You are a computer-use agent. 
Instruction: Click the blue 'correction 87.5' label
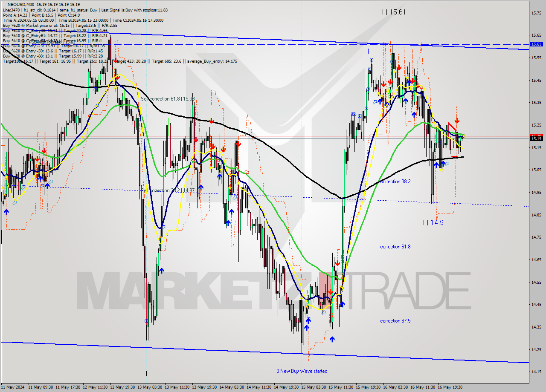point(395,320)
